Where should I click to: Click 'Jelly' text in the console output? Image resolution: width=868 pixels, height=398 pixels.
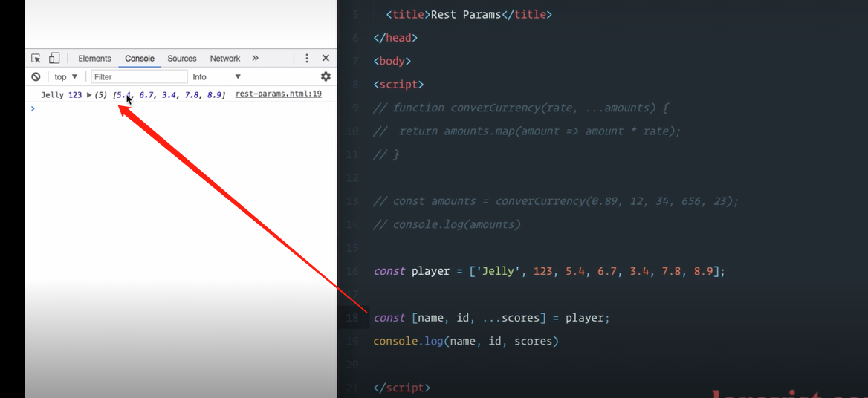pos(52,95)
